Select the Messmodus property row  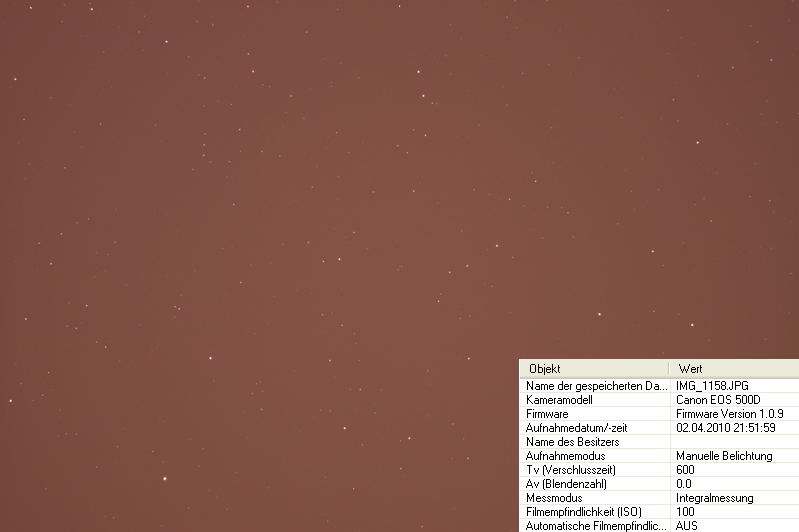(553, 498)
